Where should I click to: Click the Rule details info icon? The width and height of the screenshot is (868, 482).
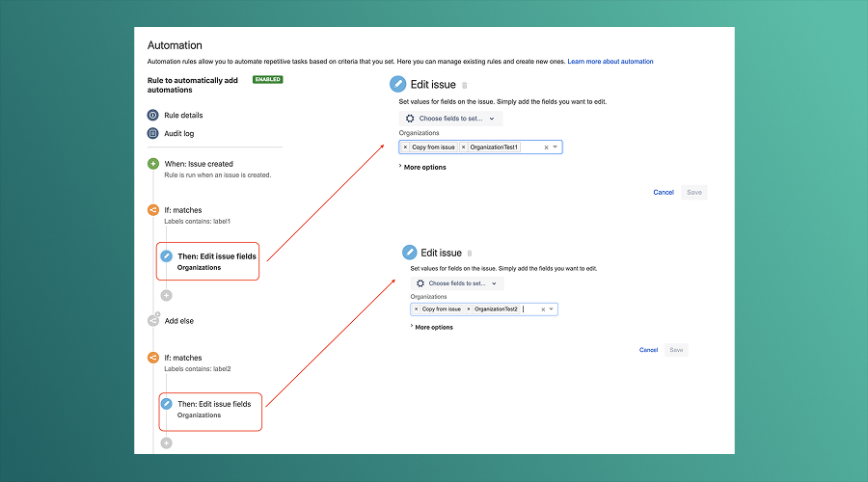[x=152, y=115]
